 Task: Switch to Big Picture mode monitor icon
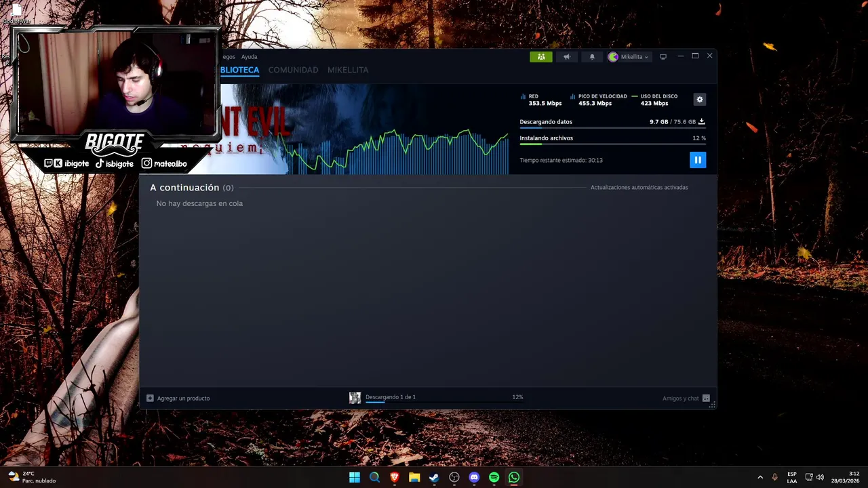[x=663, y=57]
